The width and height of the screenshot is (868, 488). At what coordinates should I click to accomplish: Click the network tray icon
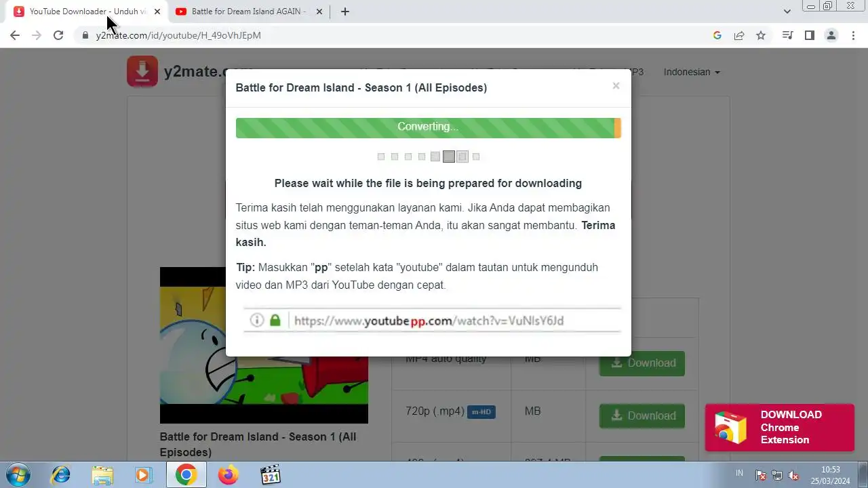pyautogui.click(x=777, y=476)
